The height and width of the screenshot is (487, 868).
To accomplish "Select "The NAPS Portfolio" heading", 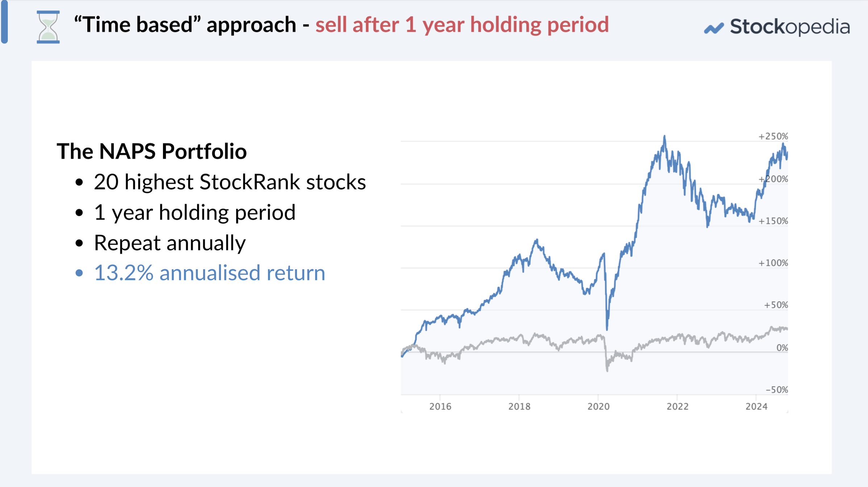I will [x=152, y=151].
